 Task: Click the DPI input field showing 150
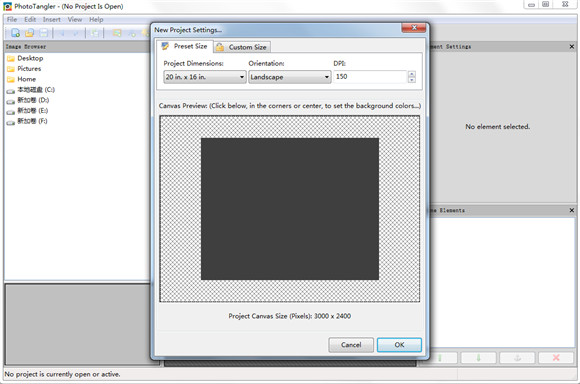coord(370,77)
